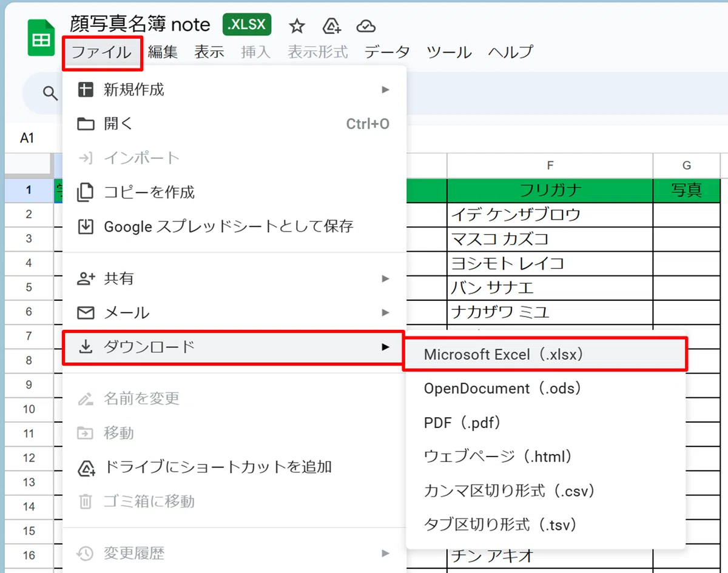Open the 挿入 menu
Image resolution: width=728 pixels, height=573 pixels.
coord(255,52)
